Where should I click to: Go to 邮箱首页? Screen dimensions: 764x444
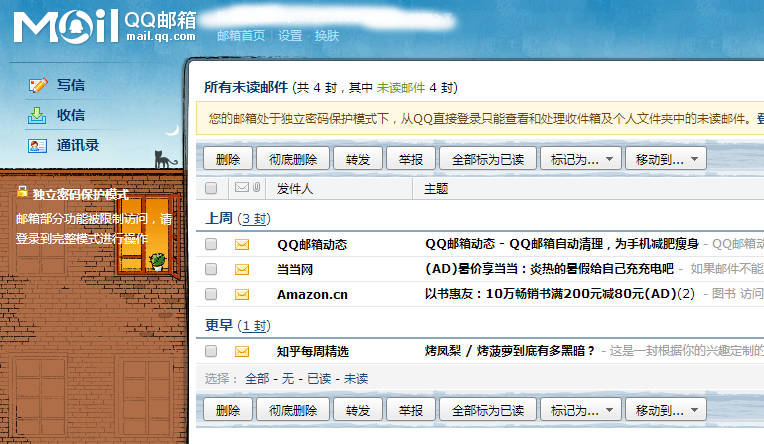point(241,36)
